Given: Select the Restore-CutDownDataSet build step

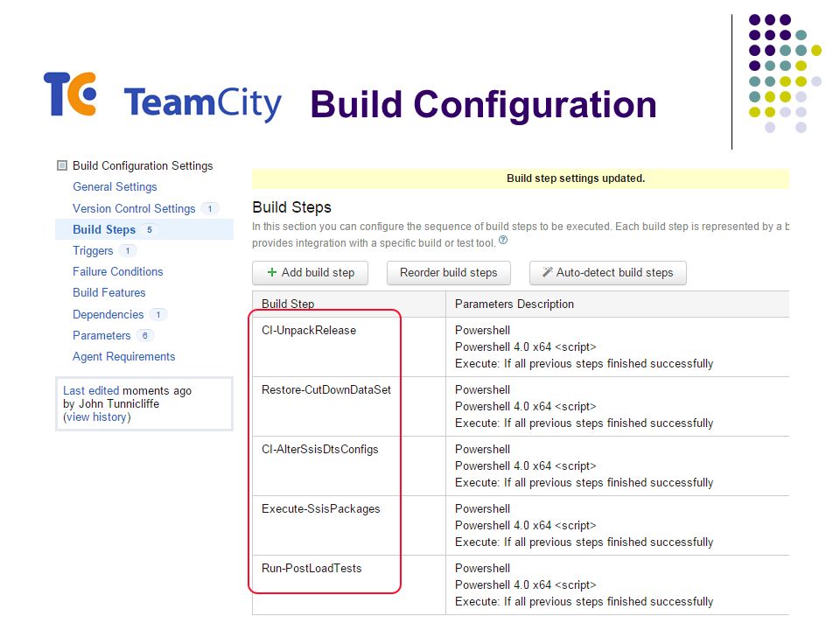Looking at the screenshot, I should 326,389.
